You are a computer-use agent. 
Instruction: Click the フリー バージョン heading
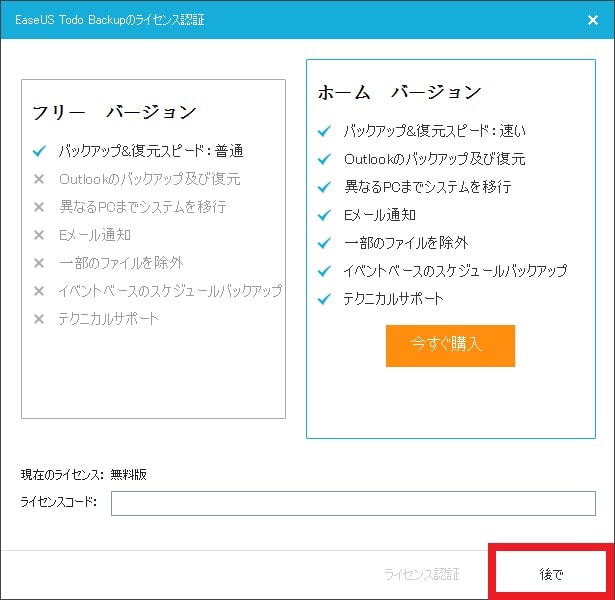tap(114, 112)
